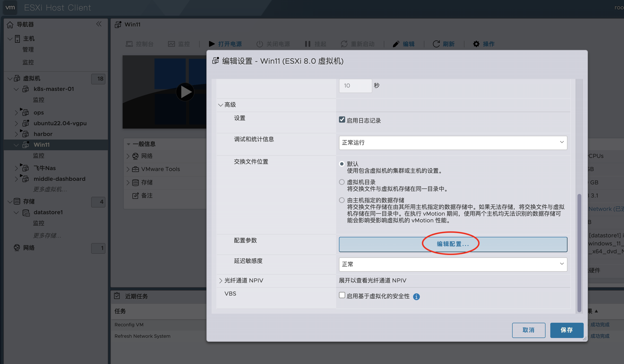Expand the 光纤通道 NPIV section

coord(220,280)
